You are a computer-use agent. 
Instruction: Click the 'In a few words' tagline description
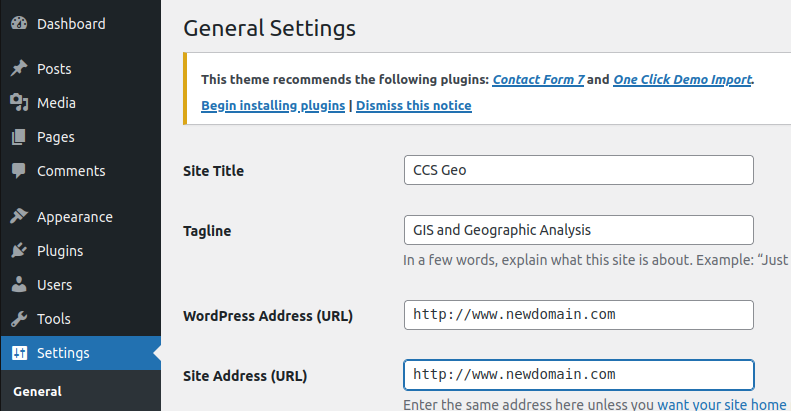click(595, 260)
